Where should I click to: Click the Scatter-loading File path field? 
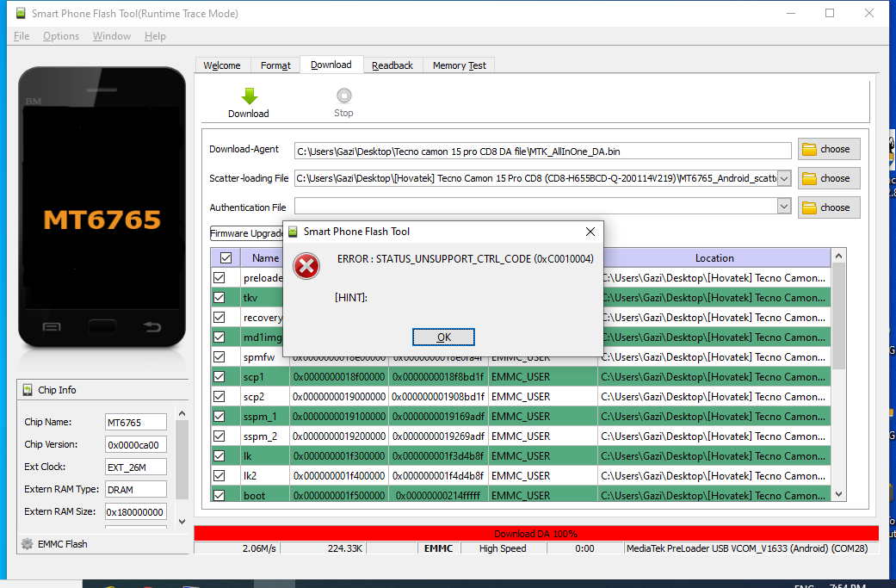coord(536,178)
